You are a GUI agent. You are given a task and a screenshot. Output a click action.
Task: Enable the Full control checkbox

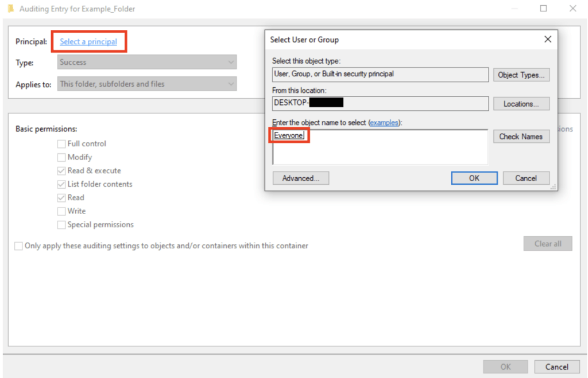[x=61, y=143]
